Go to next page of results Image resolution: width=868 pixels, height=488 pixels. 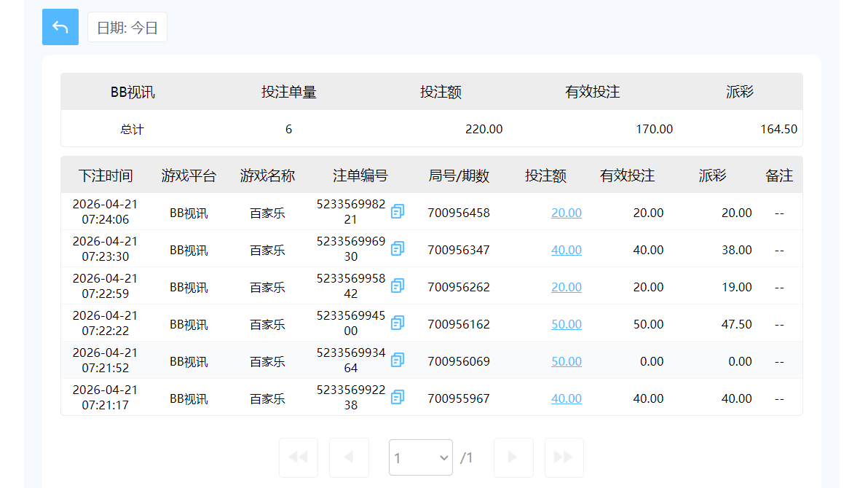tap(513, 457)
